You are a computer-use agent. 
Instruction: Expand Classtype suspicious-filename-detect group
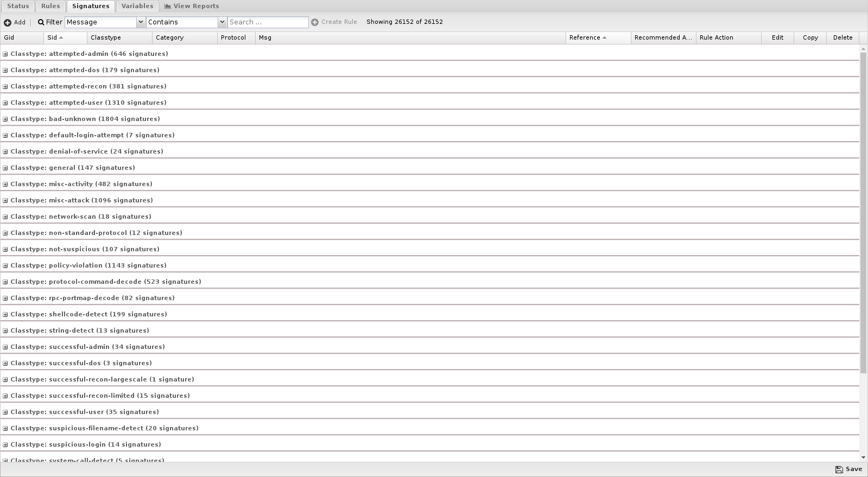(x=5, y=428)
